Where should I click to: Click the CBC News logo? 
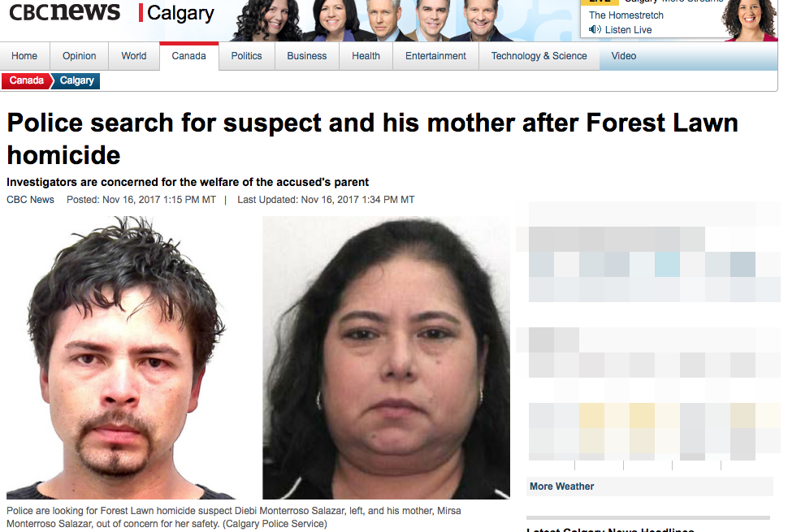(x=65, y=11)
